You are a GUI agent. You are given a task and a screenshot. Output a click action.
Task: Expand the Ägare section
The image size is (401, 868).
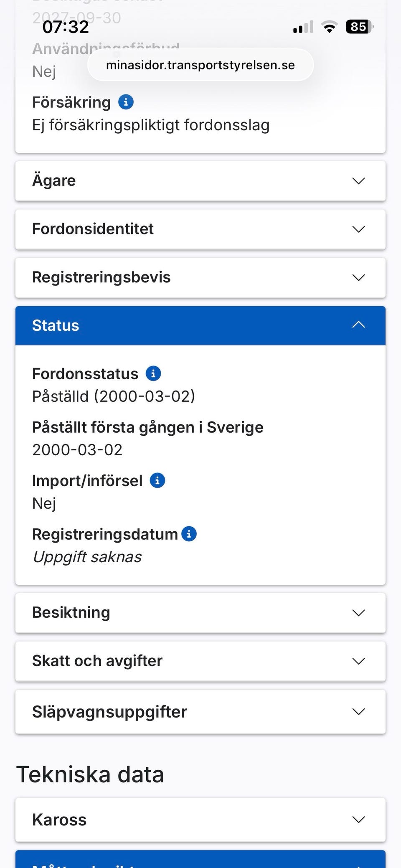click(200, 181)
